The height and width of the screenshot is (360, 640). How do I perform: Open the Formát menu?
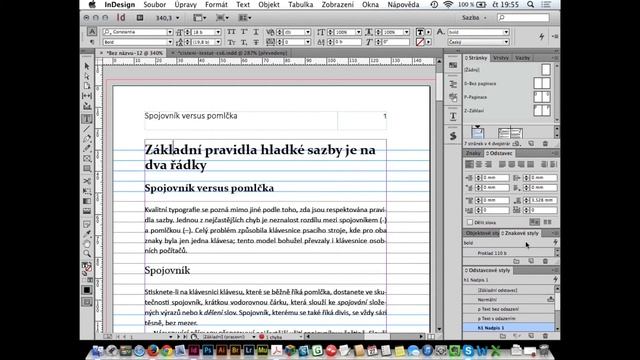click(216, 4)
